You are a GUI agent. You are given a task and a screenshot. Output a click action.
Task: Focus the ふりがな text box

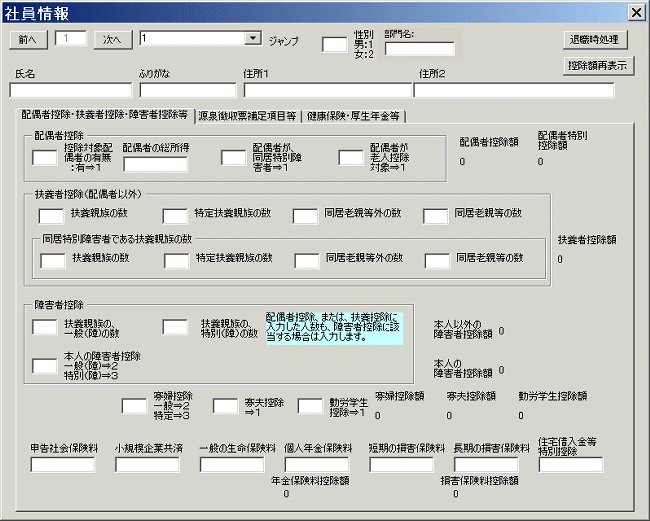187,90
